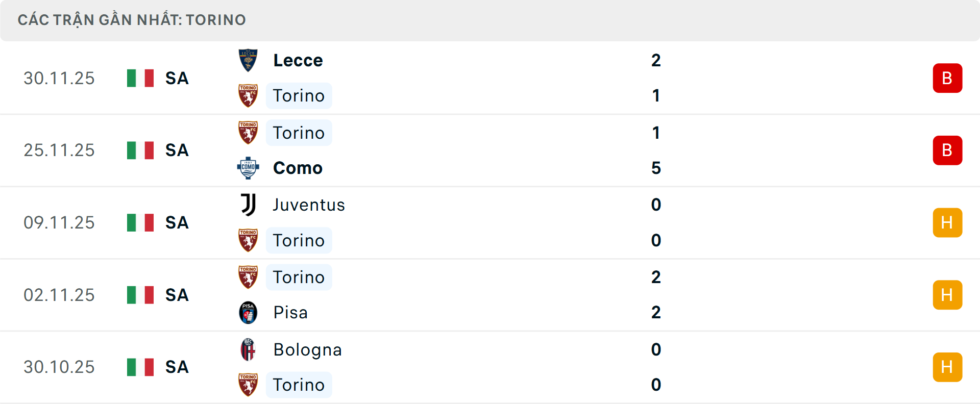Open the Lecce team name link
980x404 pixels.
tap(298, 60)
